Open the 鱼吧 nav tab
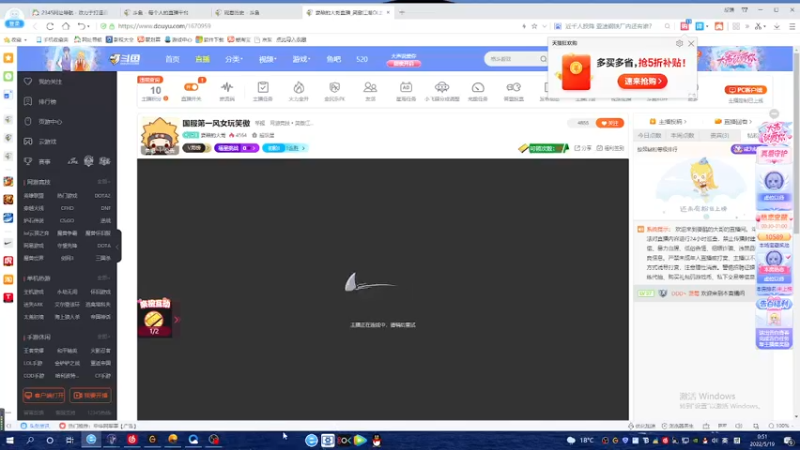 click(x=334, y=59)
